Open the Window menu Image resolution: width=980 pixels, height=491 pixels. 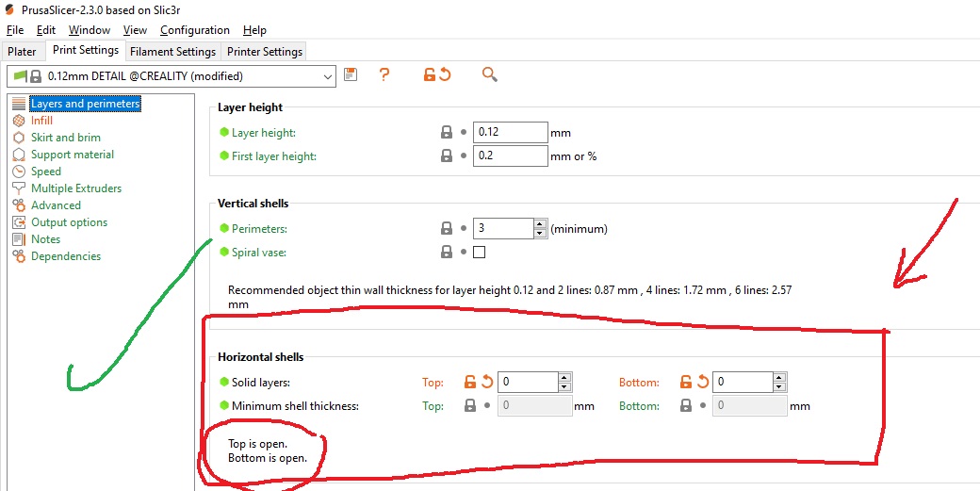(x=90, y=30)
